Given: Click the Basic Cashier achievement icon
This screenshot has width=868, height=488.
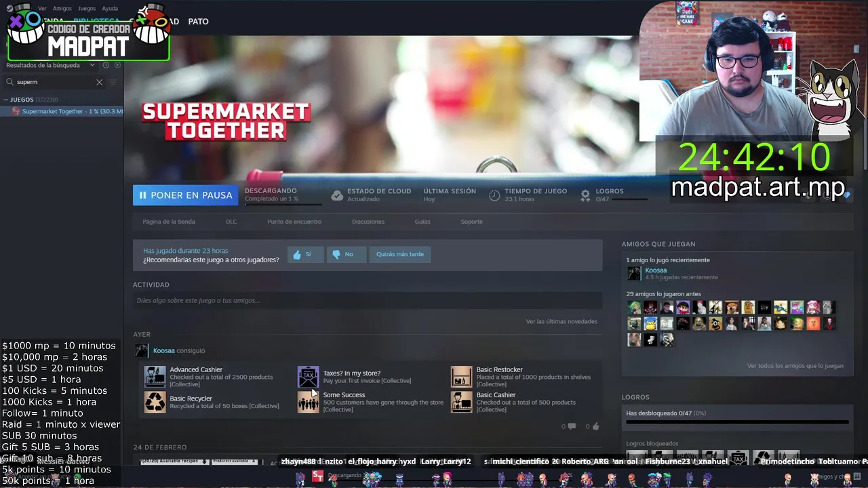Looking at the screenshot, I should tap(461, 402).
